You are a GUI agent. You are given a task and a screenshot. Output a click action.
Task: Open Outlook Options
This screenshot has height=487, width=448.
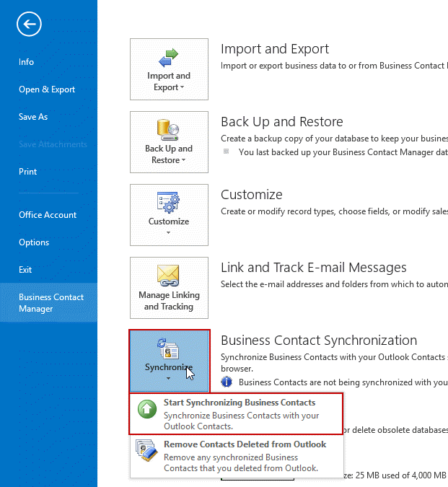(x=34, y=242)
